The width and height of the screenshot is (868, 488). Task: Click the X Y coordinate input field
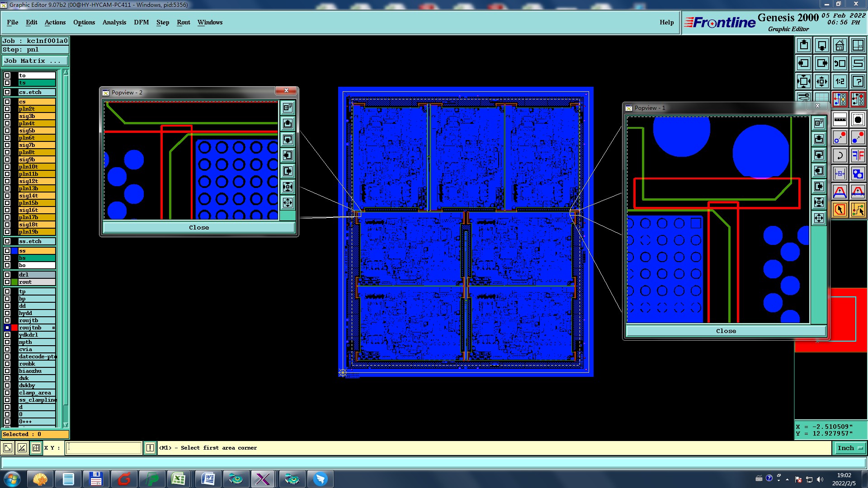click(x=104, y=448)
